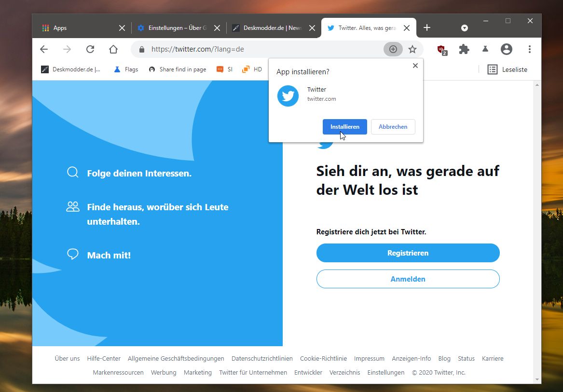Open the Entwickler footer link
Viewport: 563px width, 392px height.
[x=308, y=373]
